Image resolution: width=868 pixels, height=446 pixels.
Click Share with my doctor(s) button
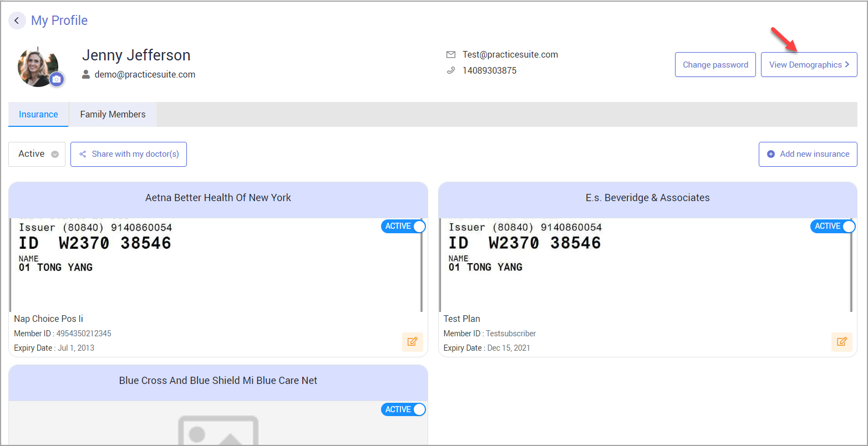(129, 154)
